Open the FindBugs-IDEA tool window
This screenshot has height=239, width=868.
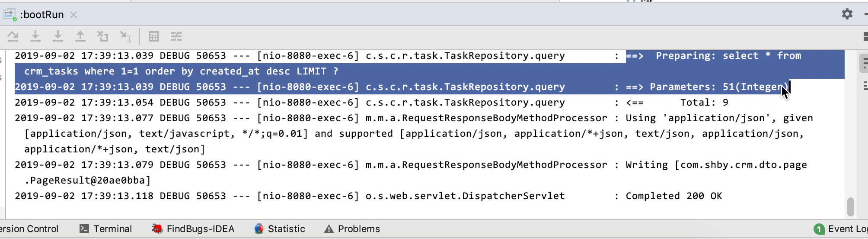pos(193,229)
